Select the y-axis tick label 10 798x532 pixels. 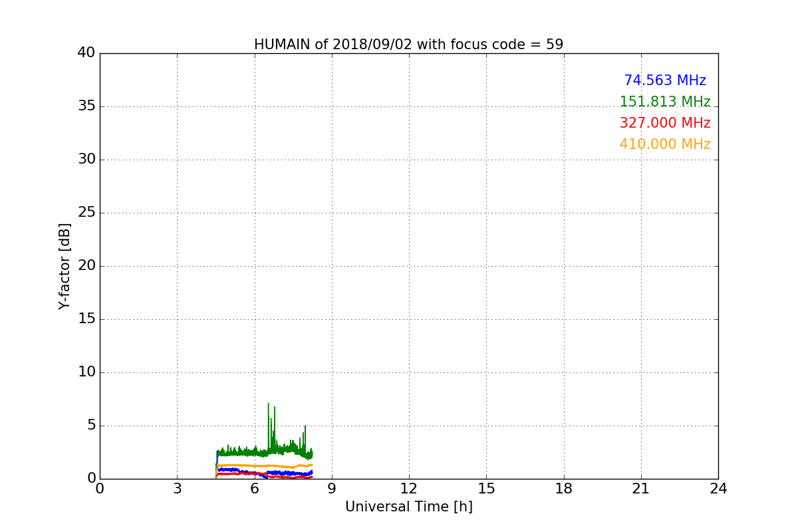pyautogui.click(x=86, y=372)
